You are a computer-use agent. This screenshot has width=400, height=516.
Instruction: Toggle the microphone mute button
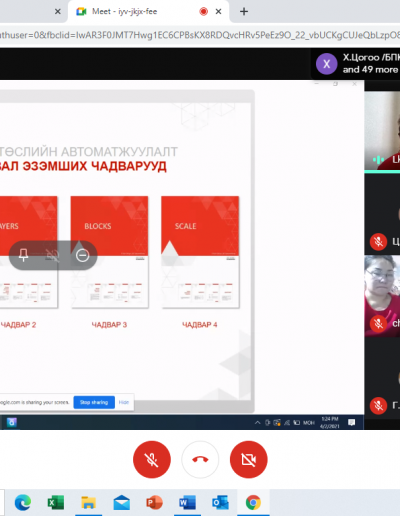coord(152,460)
